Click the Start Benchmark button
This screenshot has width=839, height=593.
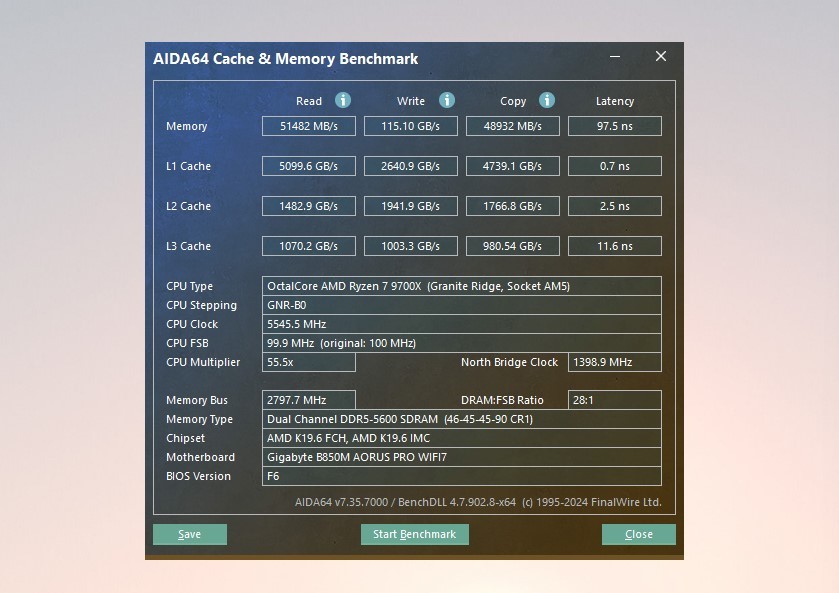click(415, 534)
